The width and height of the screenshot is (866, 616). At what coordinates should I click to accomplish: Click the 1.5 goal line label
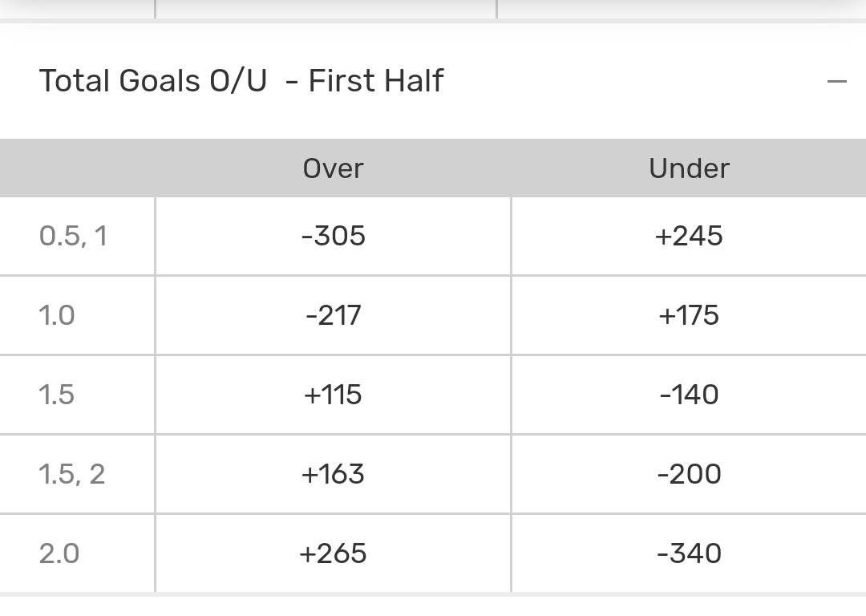click(x=57, y=395)
